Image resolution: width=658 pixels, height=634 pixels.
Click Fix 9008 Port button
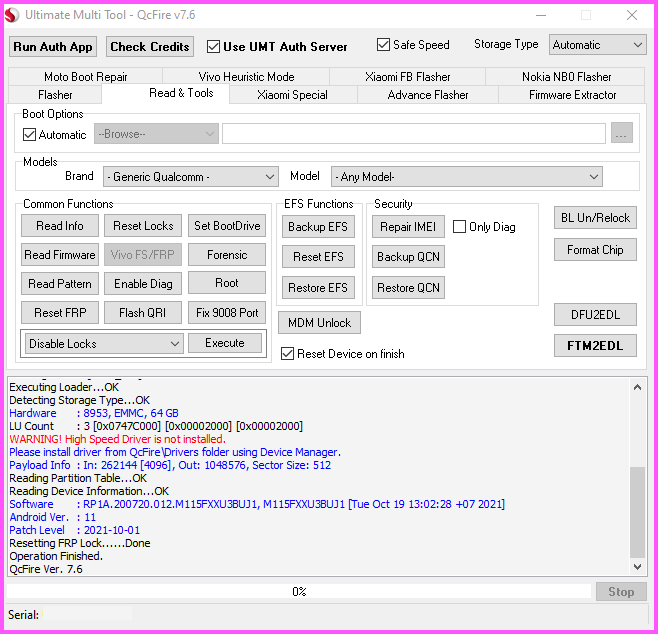click(x=227, y=313)
